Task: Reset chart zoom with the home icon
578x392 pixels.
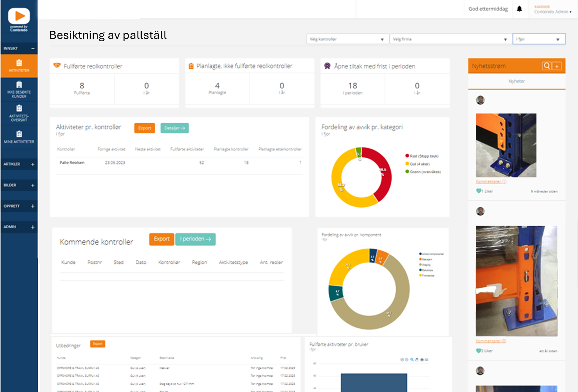Action: (x=422, y=360)
